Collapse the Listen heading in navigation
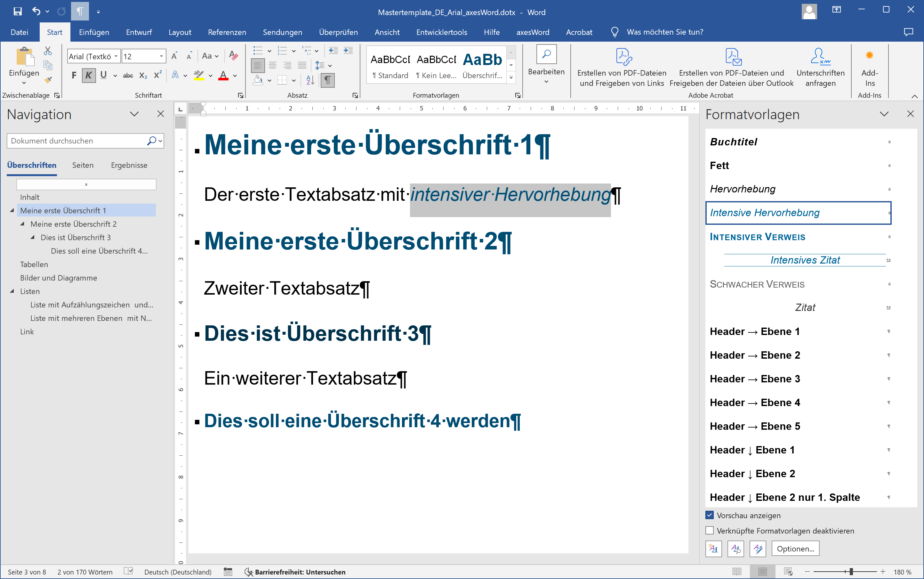This screenshot has height=579, width=924. click(x=12, y=291)
